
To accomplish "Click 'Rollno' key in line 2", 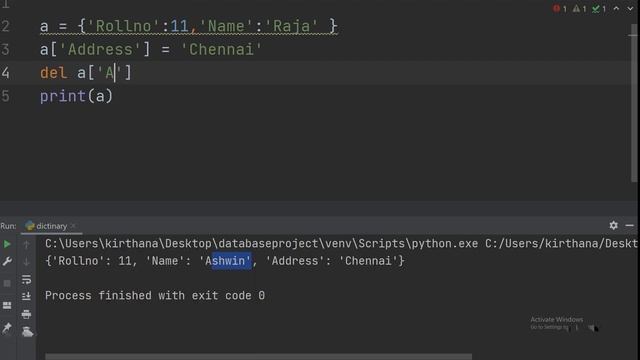I will pyautogui.click(x=124, y=27).
